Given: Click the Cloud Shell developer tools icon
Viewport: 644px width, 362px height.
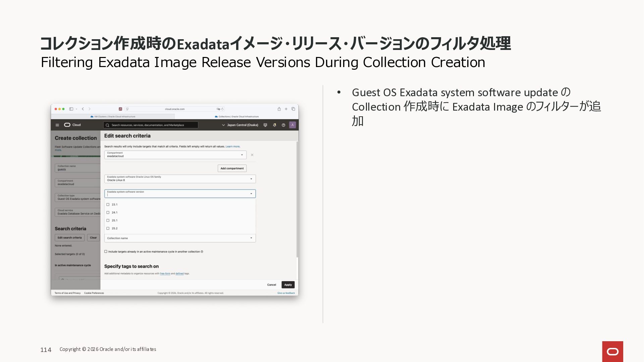Looking at the screenshot, I should [265, 125].
